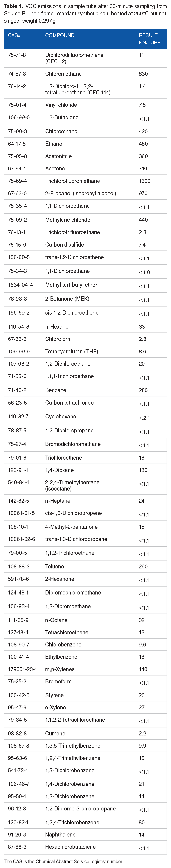The image size is (171, 868).
Task: Click the Tetrahydrofuran (THF) cell
Action: coord(72,352)
